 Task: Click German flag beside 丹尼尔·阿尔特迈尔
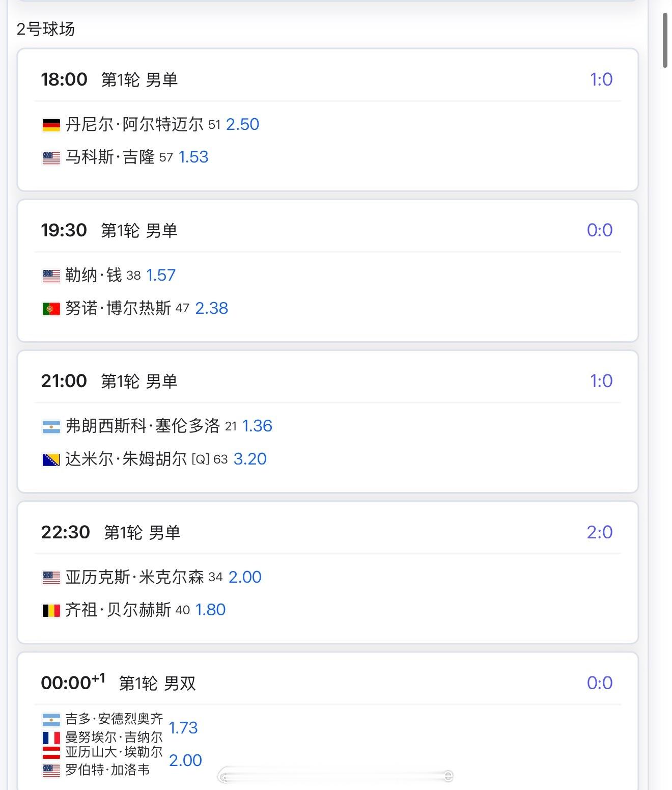coord(51,125)
